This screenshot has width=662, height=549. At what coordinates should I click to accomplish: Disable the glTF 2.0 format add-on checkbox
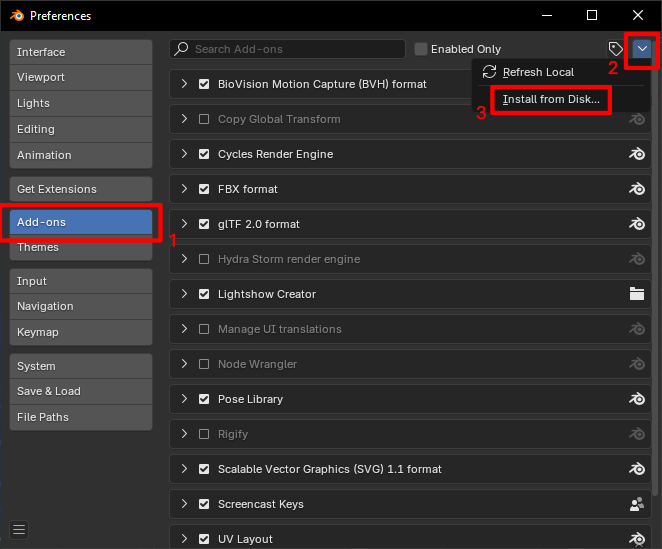pos(204,224)
